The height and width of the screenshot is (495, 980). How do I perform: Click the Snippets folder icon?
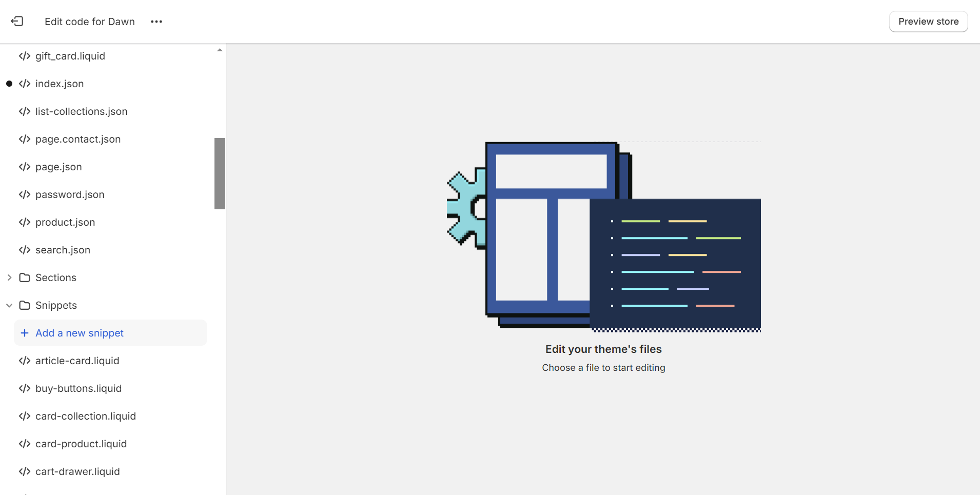coord(25,305)
